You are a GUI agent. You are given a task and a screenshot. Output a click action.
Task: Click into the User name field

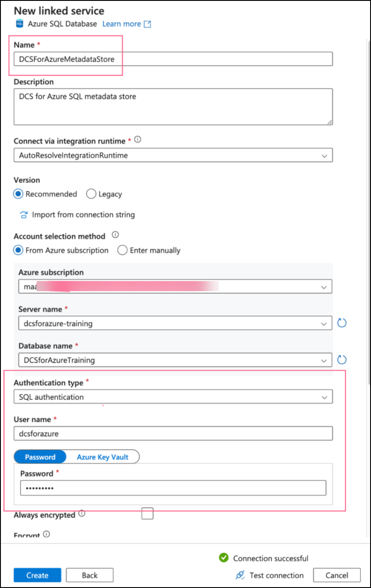pos(173,433)
